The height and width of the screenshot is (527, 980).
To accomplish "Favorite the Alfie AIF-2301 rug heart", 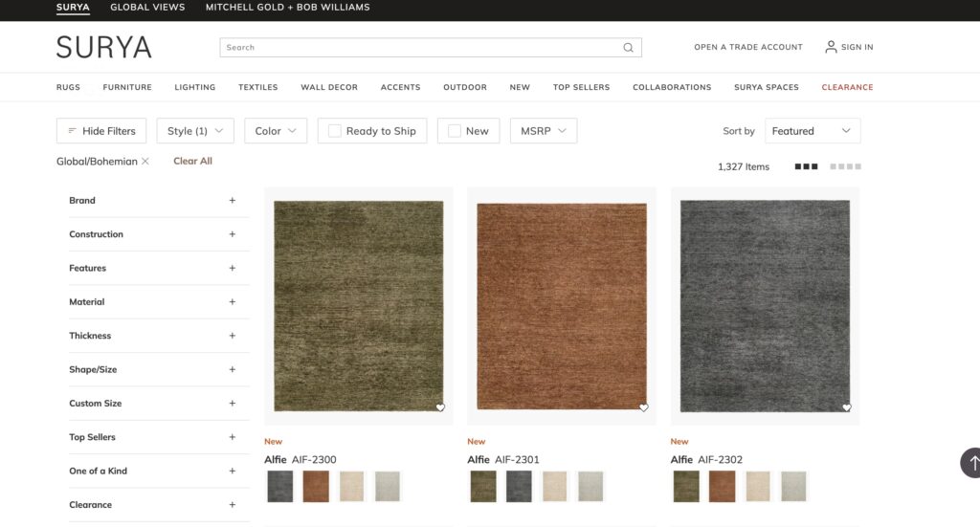I will (x=643, y=407).
